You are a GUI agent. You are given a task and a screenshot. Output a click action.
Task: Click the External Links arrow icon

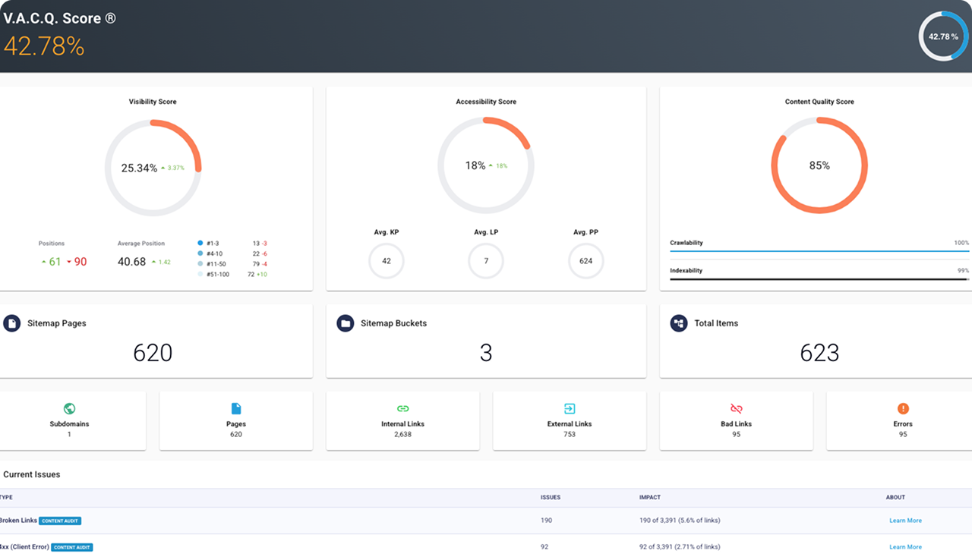[x=570, y=409]
